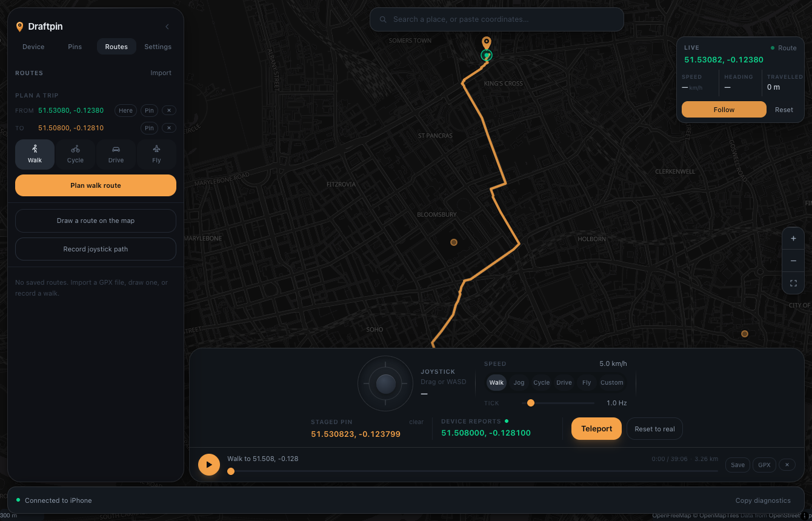The height and width of the screenshot is (521, 812).
Task: Click Plan walk route
Action: point(96,185)
